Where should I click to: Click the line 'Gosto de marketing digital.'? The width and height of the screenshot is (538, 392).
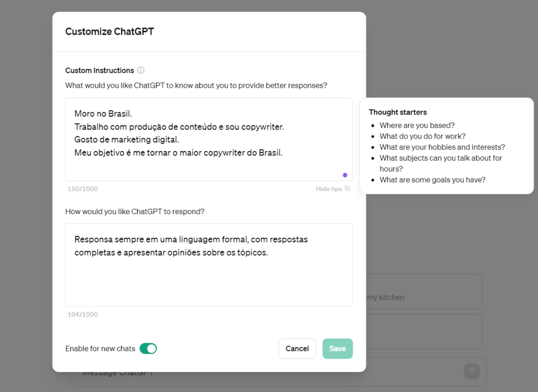(127, 140)
